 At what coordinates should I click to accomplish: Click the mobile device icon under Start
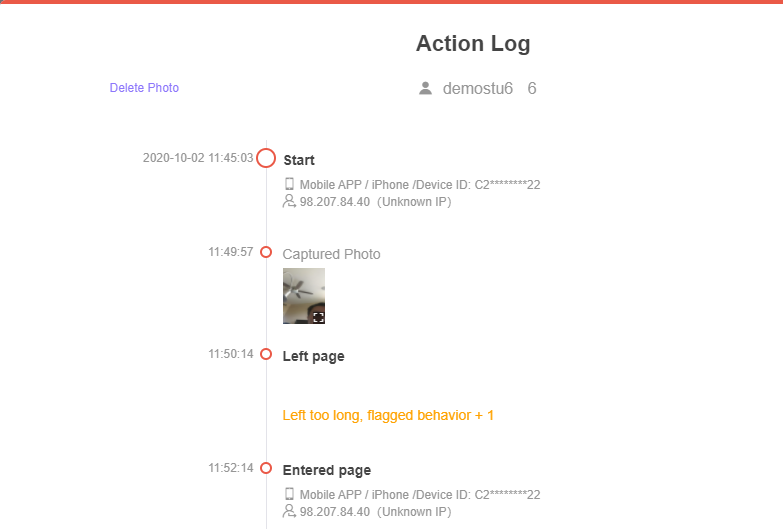pos(289,184)
